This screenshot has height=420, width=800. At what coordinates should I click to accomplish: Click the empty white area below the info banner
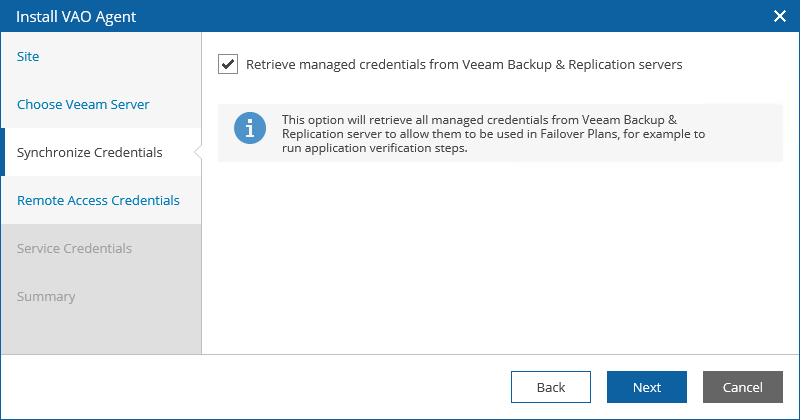coord(500,255)
